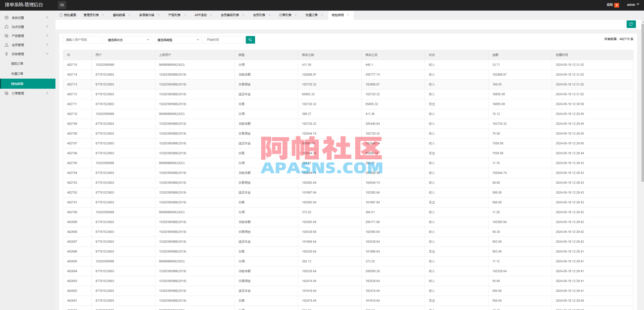Switch to the 会员列表 tab

click(259, 15)
